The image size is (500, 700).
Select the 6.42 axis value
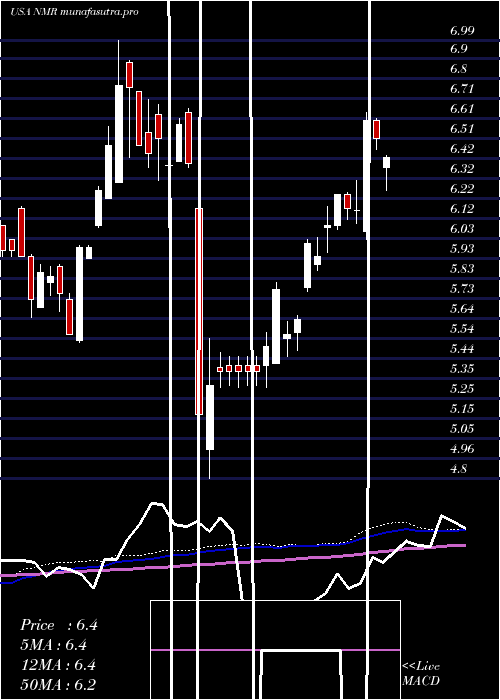coord(462,149)
